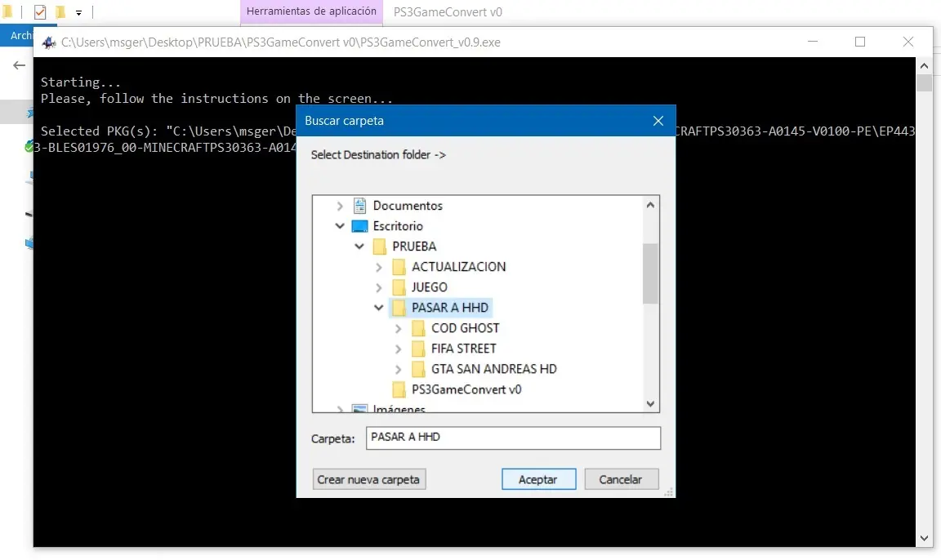Expand the COD GHOST folder node
This screenshot has height=560, width=941.
398,328
